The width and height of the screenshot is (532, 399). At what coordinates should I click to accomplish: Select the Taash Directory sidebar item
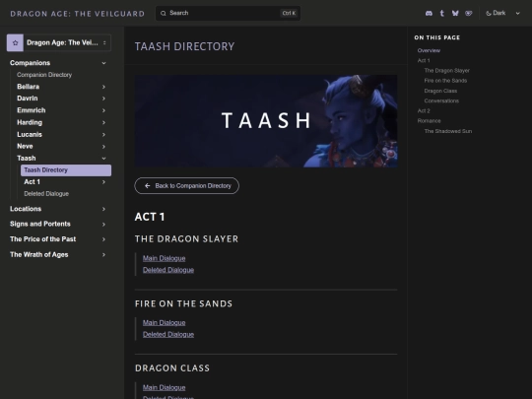pos(66,170)
